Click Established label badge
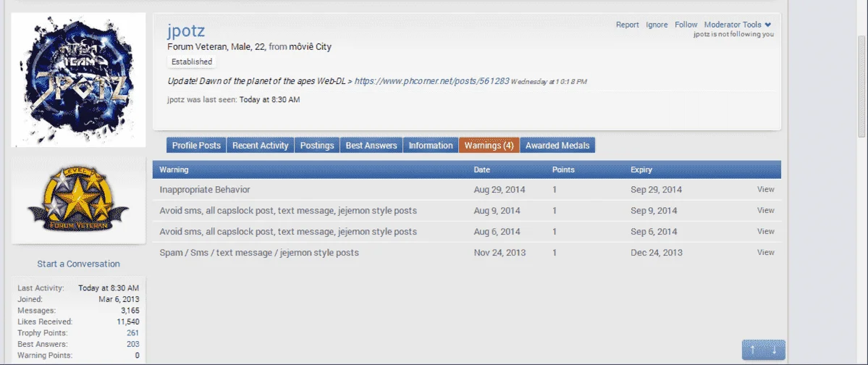Viewport: 868px width, 365px height. point(192,62)
